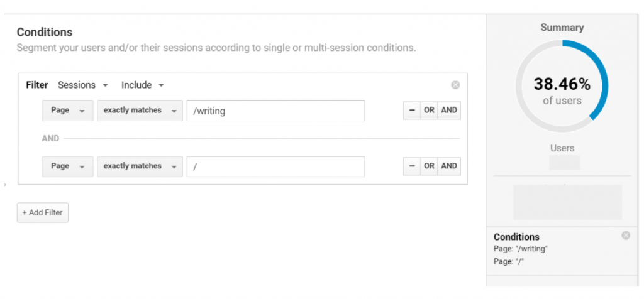
Task: Expand "exactly matches" dropdown for "/" row
Action: click(140, 166)
